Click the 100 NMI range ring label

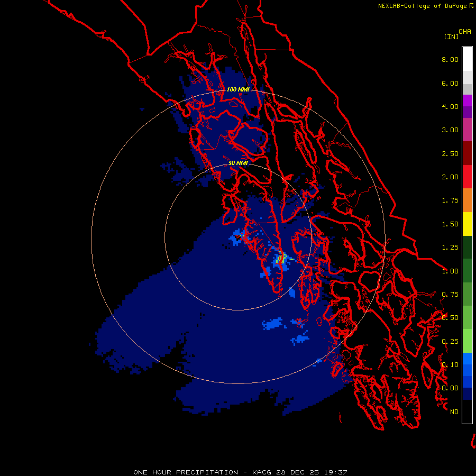[238, 89]
